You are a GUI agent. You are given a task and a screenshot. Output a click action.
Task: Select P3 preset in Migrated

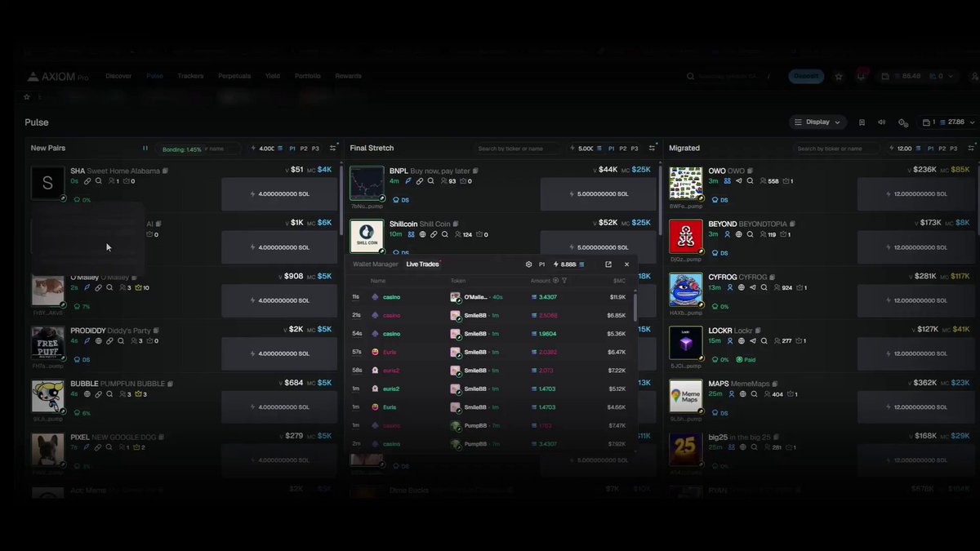click(x=954, y=149)
